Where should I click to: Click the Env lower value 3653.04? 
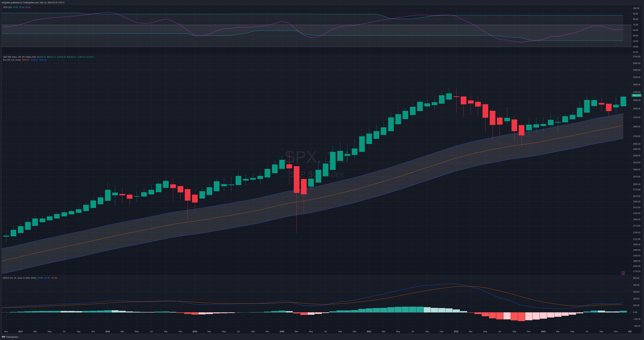43,60
